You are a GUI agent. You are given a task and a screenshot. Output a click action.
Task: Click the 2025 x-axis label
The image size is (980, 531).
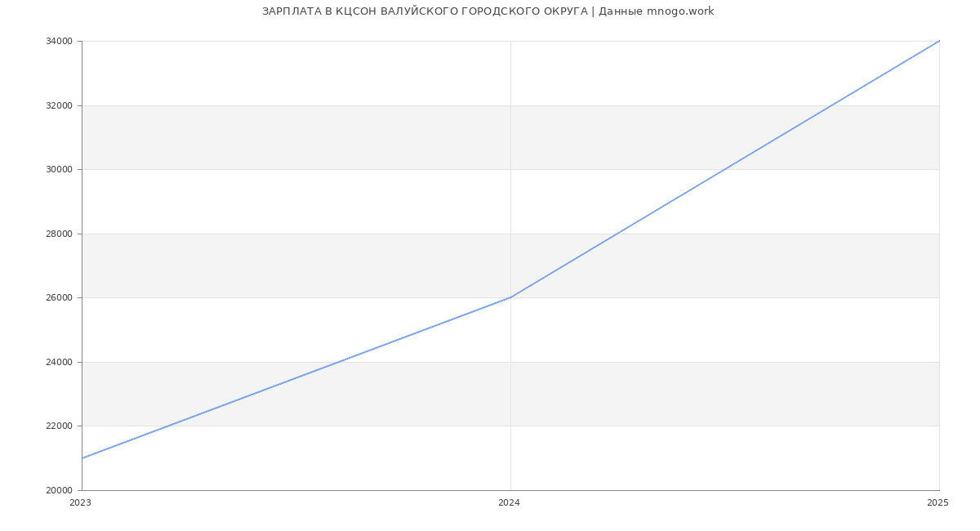point(938,503)
